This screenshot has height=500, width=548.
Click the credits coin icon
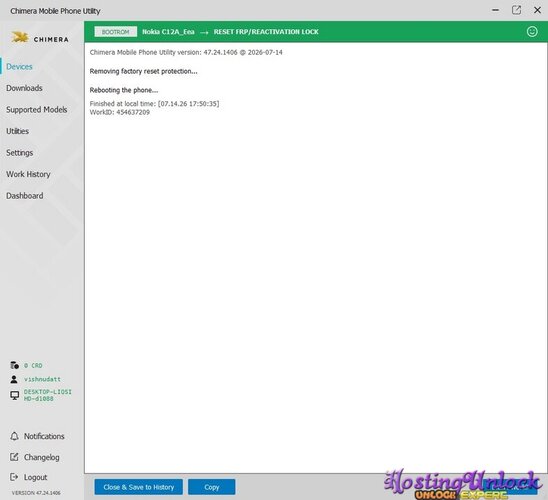coord(14,365)
